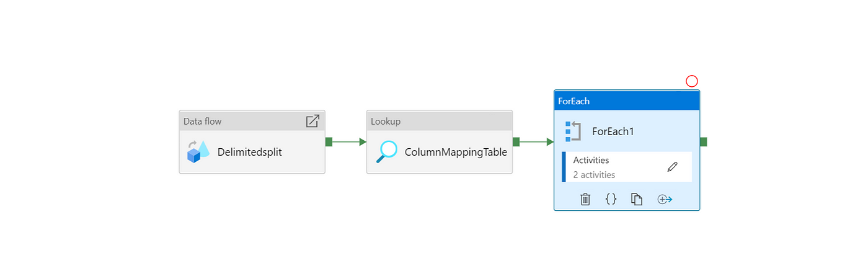Clone the ForEach1 activity with copy icon
Viewport: 868px width, 258px height.
coord(637,199)
